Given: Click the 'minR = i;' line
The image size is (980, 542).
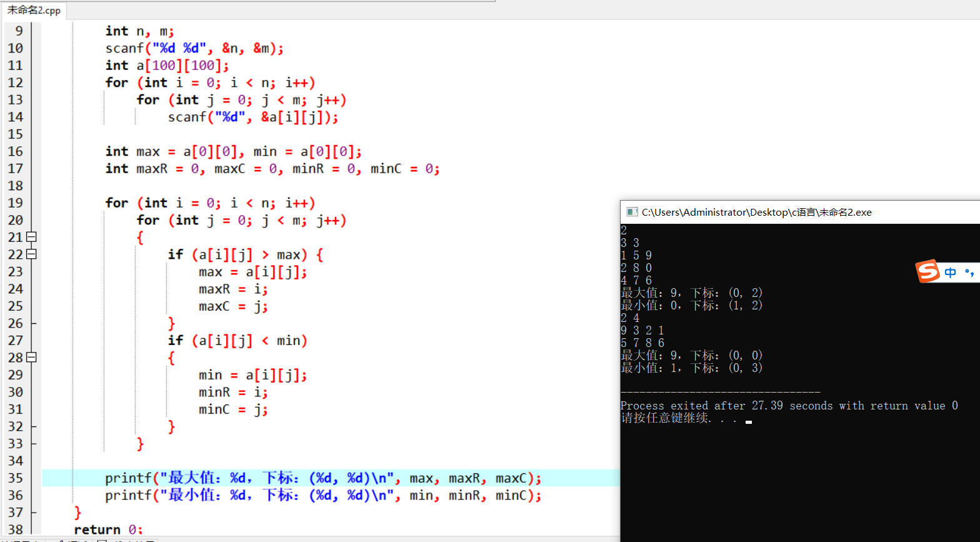Looking at the screenshot, I should pyautogui.click(x=233, y=392).
